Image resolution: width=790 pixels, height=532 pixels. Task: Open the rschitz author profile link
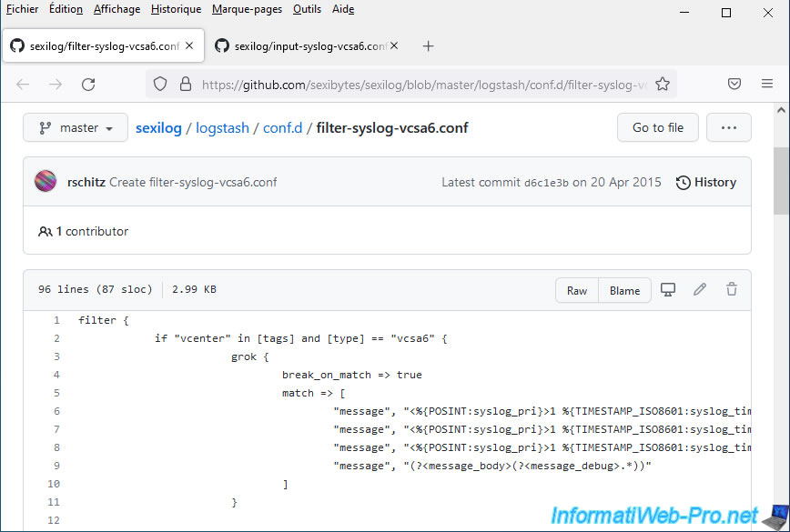86,182
